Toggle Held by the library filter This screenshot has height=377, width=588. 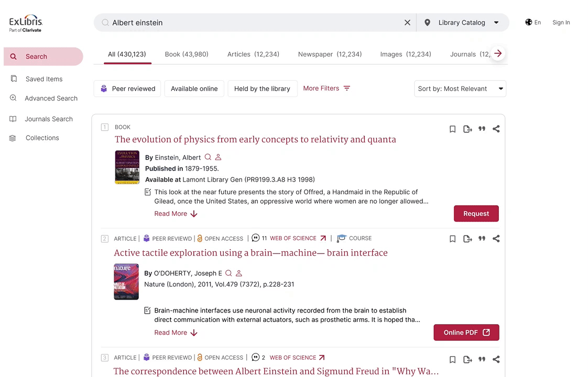click(x=262, y=88)
